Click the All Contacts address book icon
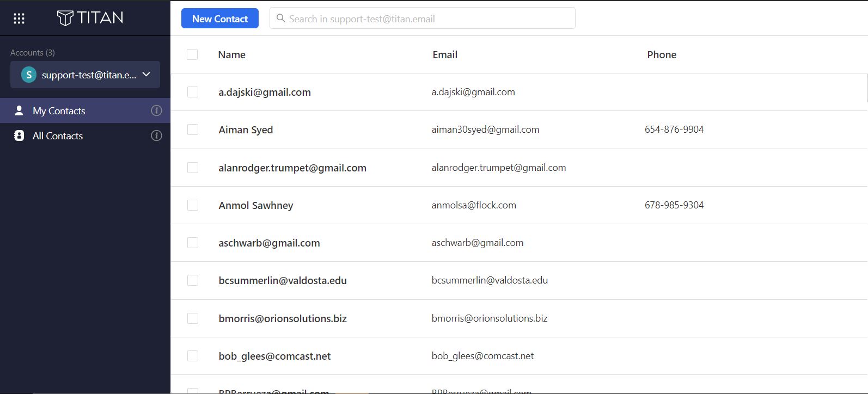The image size is (868, 394). tap(19, 136)
